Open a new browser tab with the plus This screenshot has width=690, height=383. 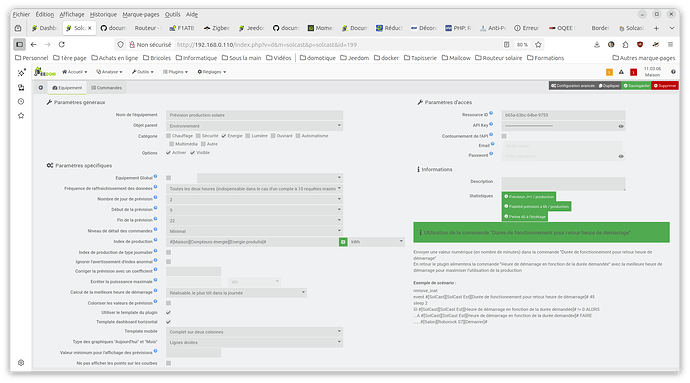pos(656,28)
